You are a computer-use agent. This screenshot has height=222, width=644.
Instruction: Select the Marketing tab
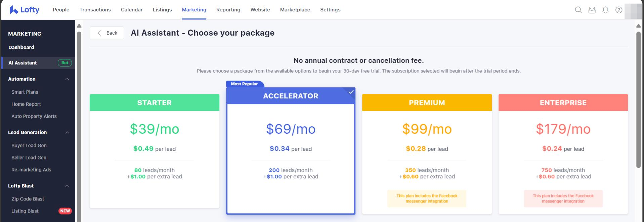[194, 10]
